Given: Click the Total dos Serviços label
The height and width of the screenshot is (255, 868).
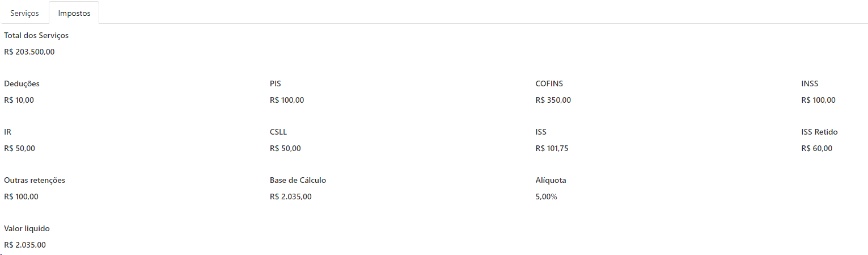Looking at the screenshot, I should [x=36, y=35].
